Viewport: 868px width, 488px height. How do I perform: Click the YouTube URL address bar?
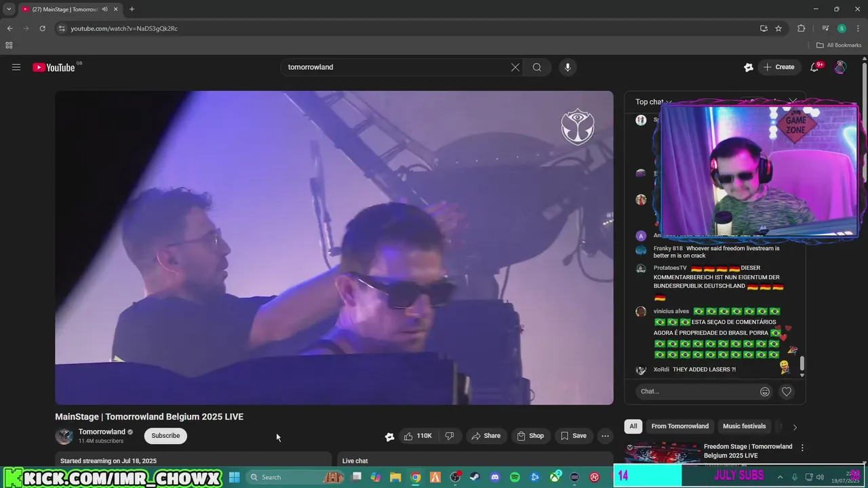click(x=407, y=28)
